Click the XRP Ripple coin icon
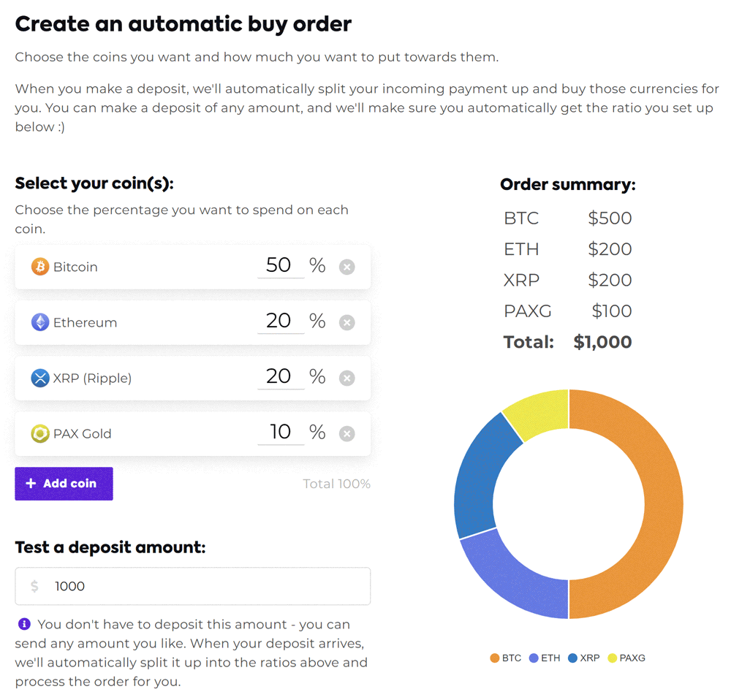The height and width of the screenshot is (700, 731). click(x=40, y=378)
